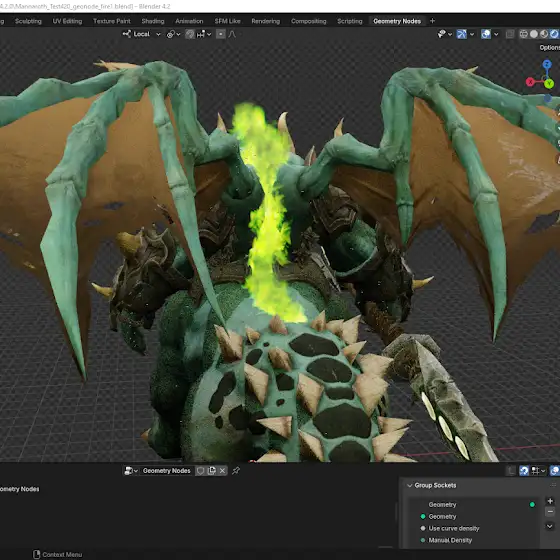The height and width of the screenshot is (560, 560).
Task: Add a new group socket item
Action: tap(550, 501)
